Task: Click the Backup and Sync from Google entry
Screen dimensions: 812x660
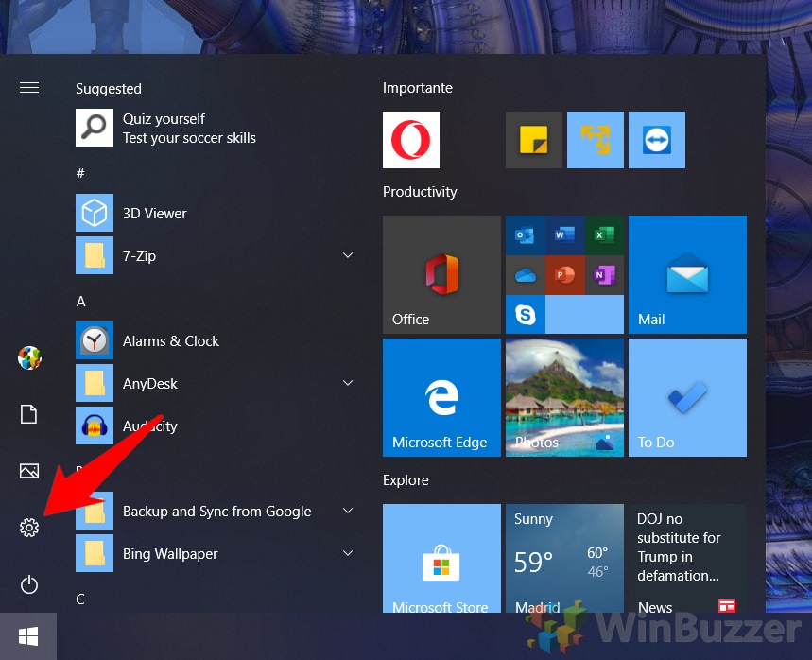Action: pyautogui.click(x=215, y=511)
